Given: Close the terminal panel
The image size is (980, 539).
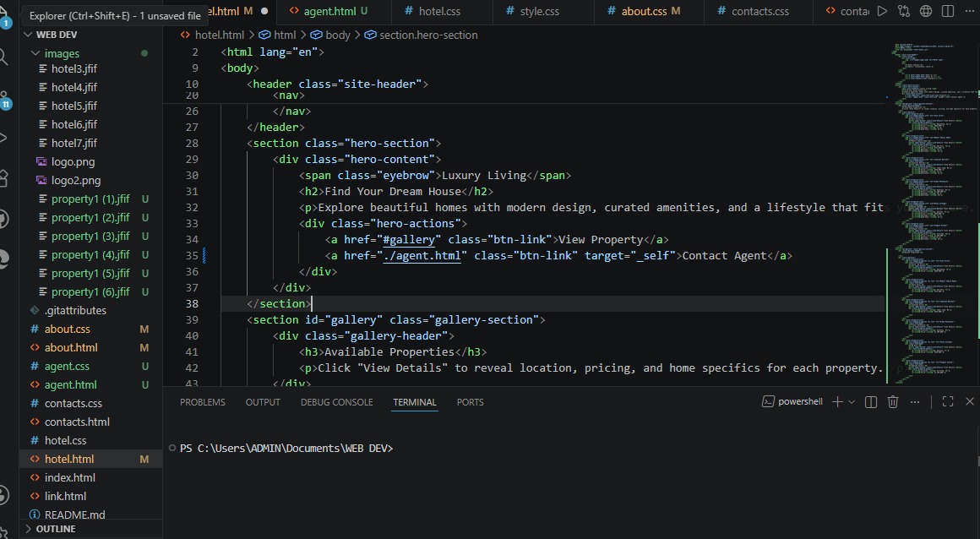Looking at the screenshot, I should (x=969, y=402).
